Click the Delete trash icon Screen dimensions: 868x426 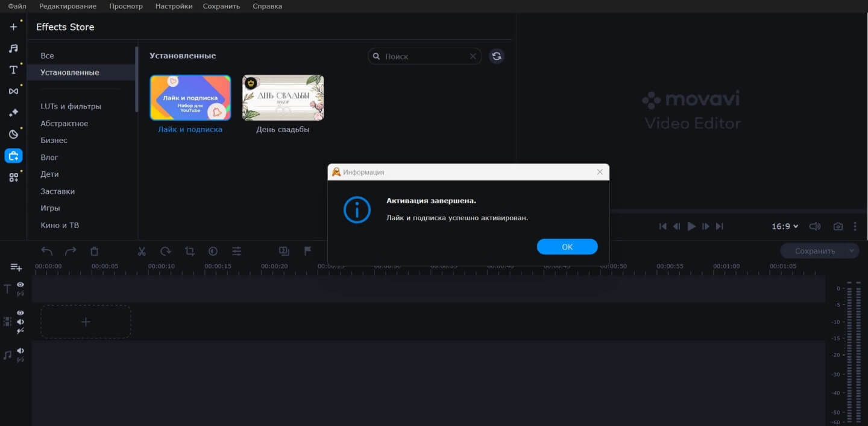click(x=94, y=251)
